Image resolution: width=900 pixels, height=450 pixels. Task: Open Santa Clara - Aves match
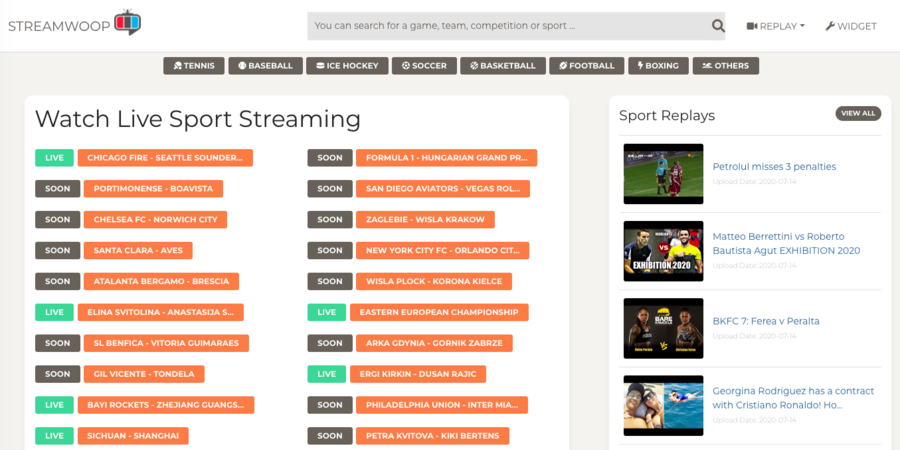pos(138,250)
